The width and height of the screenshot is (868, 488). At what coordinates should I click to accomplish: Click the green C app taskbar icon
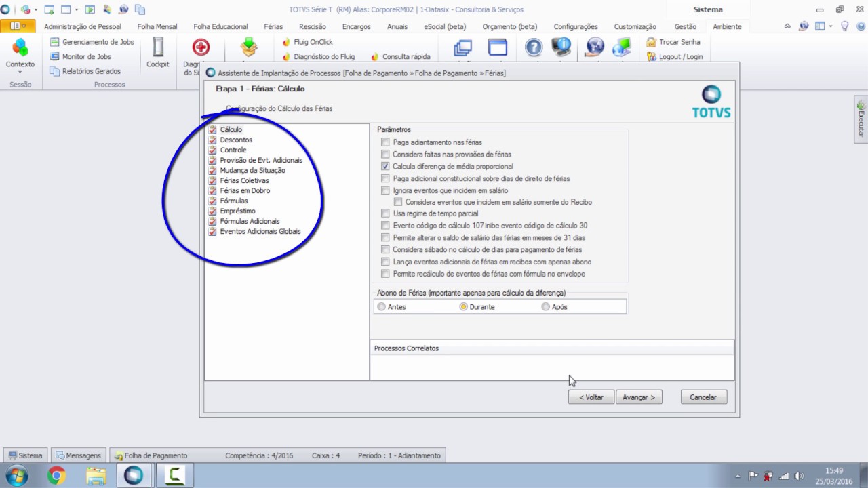click(175, 476)
